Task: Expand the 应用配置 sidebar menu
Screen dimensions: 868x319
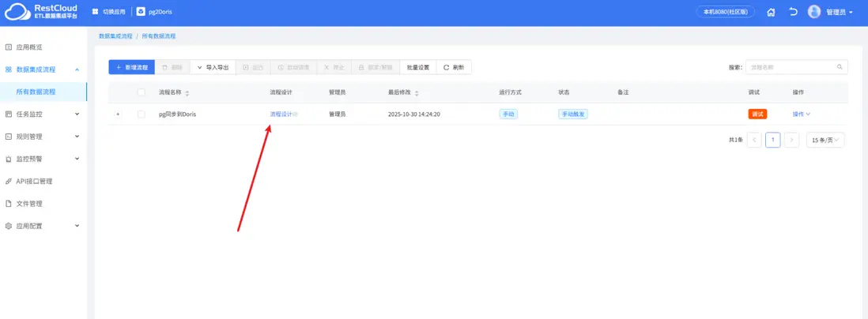Action: click(x=43, y=226)
